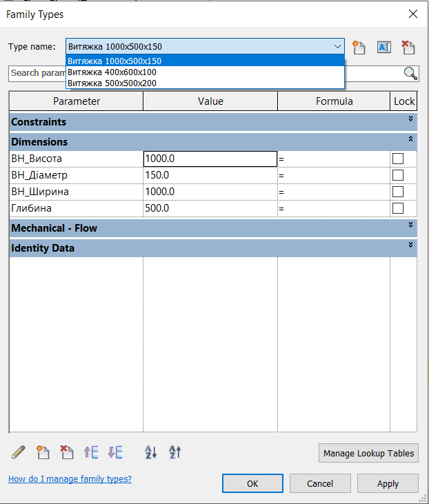Open 'How do I manage family types?' link

pyautogui.click(x=70, y=479)
